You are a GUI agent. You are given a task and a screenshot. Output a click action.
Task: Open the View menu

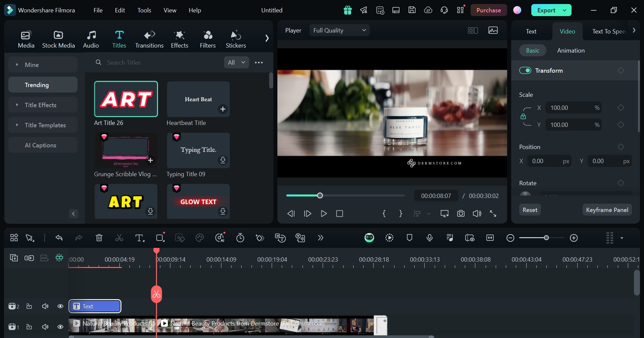170,10
